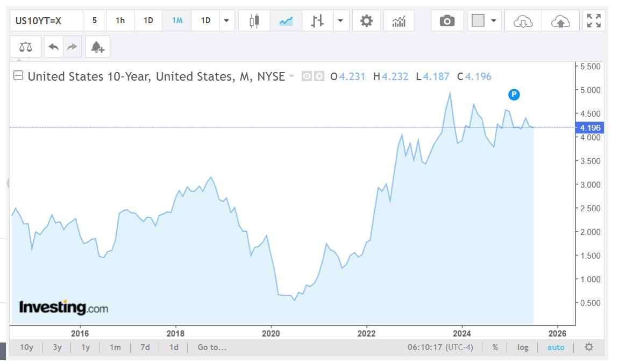Image resolution: width=619 pixels, height=364 pixels.
Task: Select the 10y range at bottom
Action: tap(27, 347)
